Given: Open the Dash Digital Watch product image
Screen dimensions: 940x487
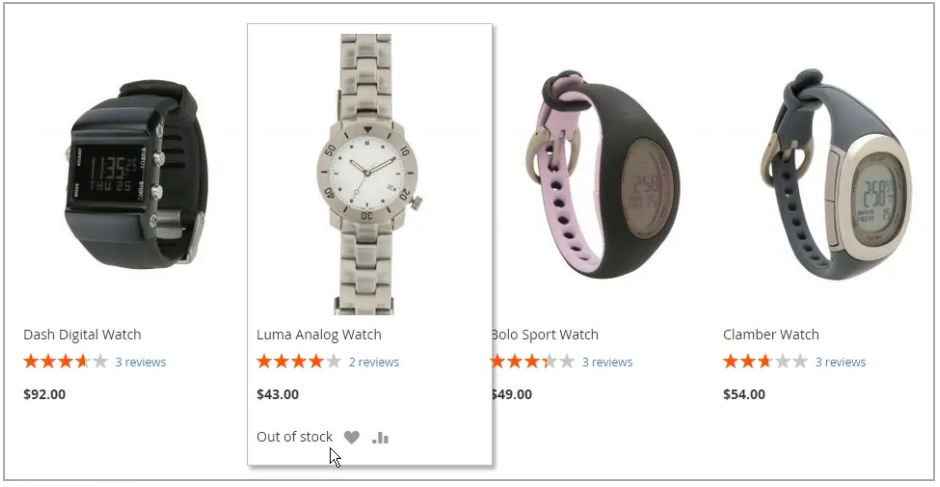Looking at the screenshot, I should 137,174.
